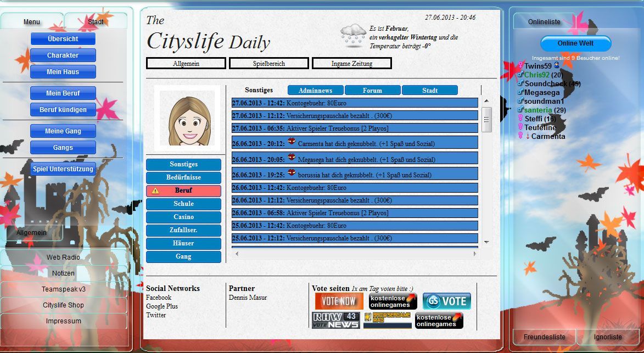
Task: Open the GS VOTE banner
Action: (446, 301)
